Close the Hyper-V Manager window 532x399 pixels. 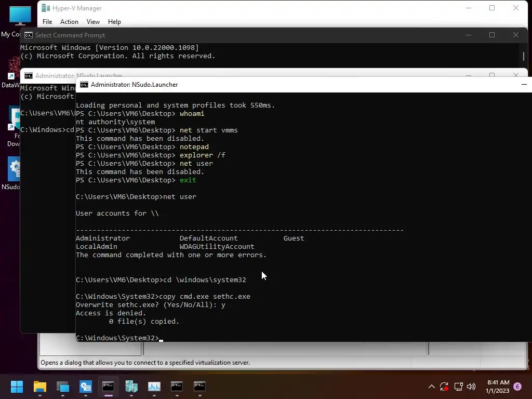coord(516,8)
